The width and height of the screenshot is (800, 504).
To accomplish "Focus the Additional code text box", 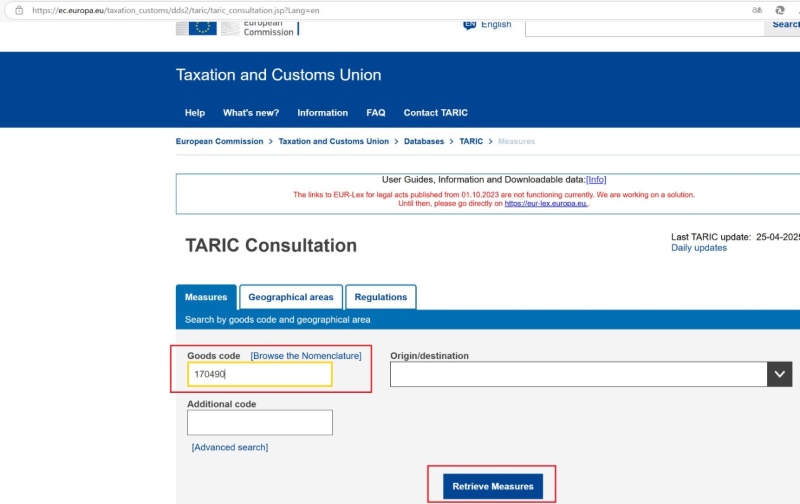I will [x=260, y=422].
